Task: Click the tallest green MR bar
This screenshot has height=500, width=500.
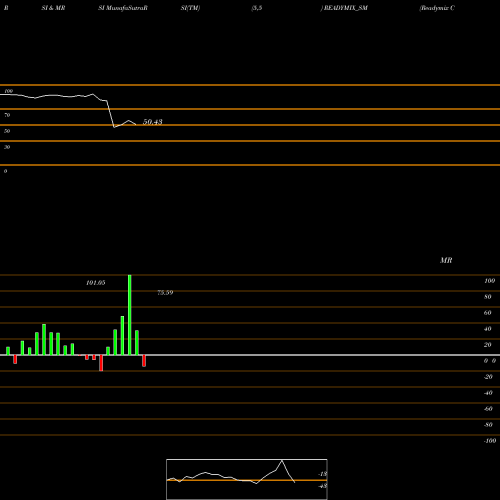Action: [x=130, y=315]
